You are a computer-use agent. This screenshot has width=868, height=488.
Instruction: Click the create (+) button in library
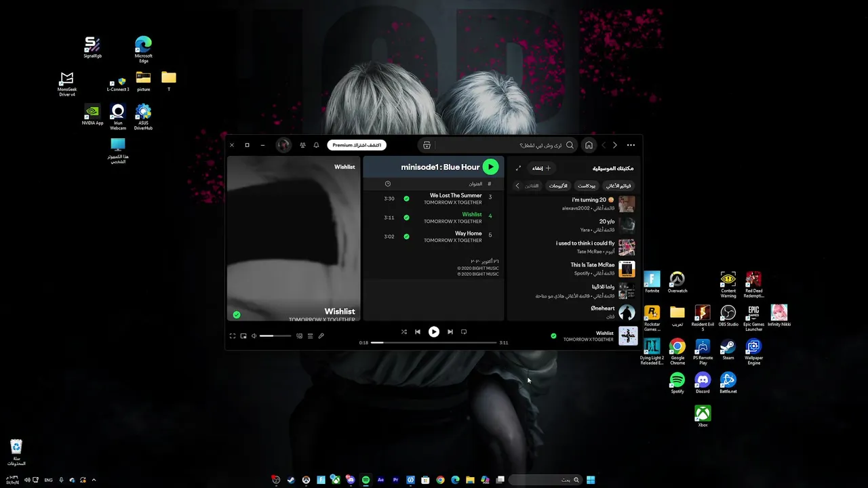tap(541, 168)
